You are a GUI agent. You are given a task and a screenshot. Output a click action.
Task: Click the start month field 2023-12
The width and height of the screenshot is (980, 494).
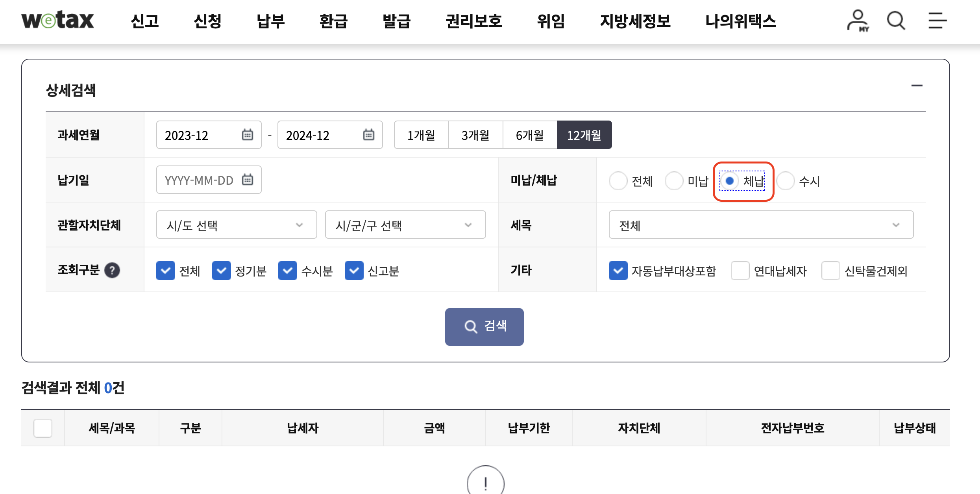209,135
